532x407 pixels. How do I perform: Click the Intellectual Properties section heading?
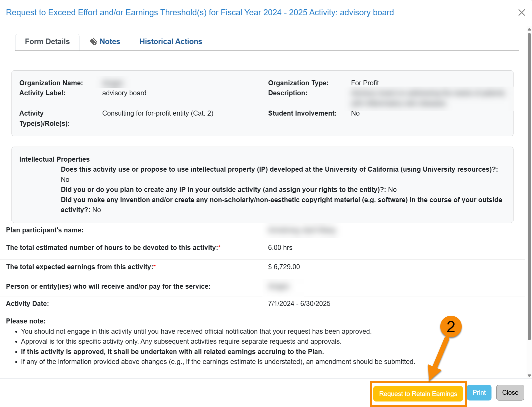point(54,159)
